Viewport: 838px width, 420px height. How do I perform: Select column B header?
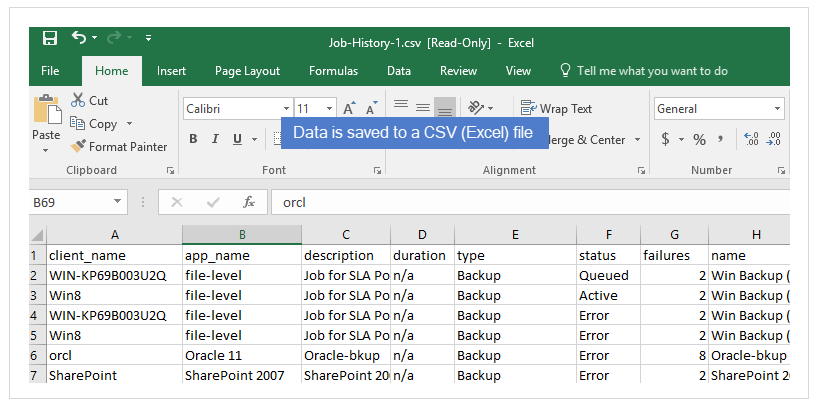242,235
